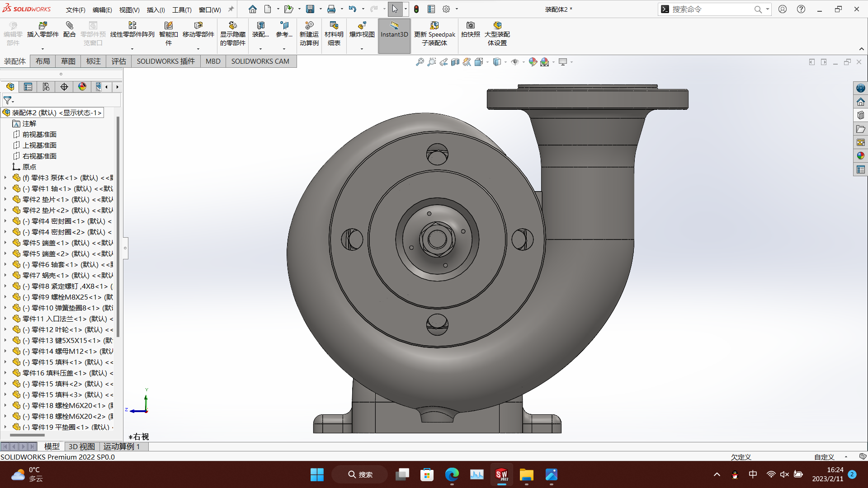Switch to the 3D 视图 bottom tab
The image size is (868, 488).
(x=82, y=446)
